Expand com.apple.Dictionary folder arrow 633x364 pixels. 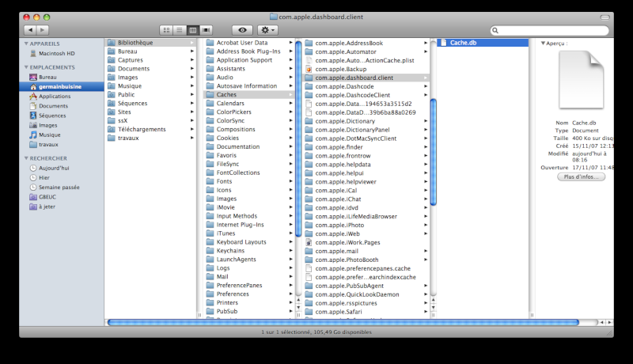coord(426,121)
